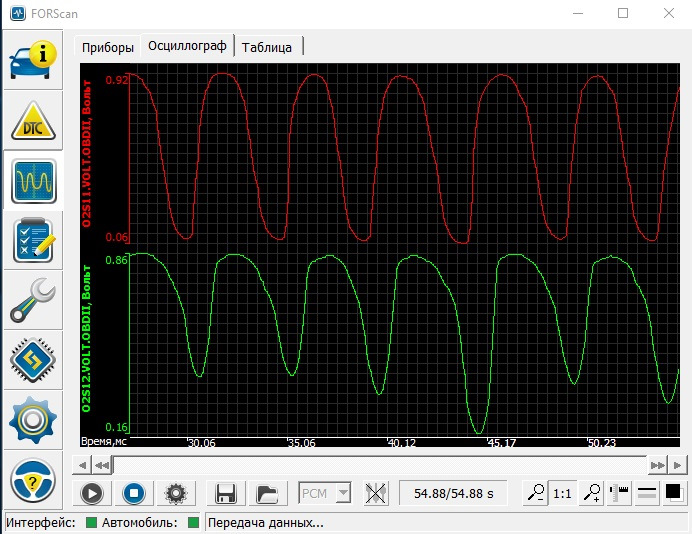Open the PID selection gear button
Viewport: 692px width, 534px height.
pyautogui.click(x=176, y=493)
